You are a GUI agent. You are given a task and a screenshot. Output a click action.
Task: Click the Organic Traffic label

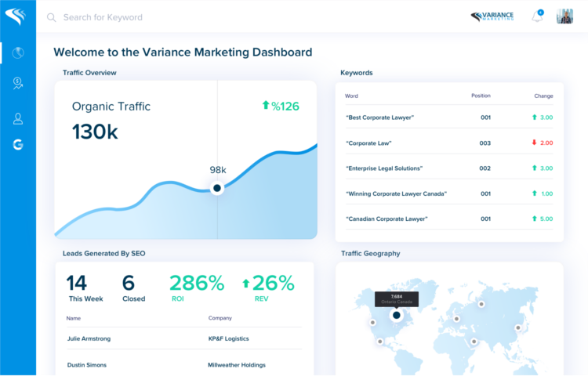click(x=111, y=107)
